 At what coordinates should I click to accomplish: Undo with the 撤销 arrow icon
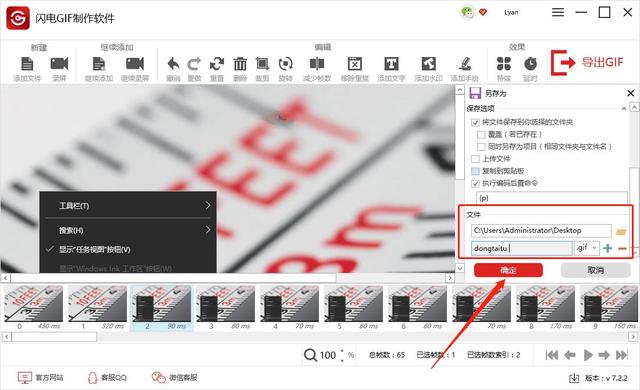173,64
